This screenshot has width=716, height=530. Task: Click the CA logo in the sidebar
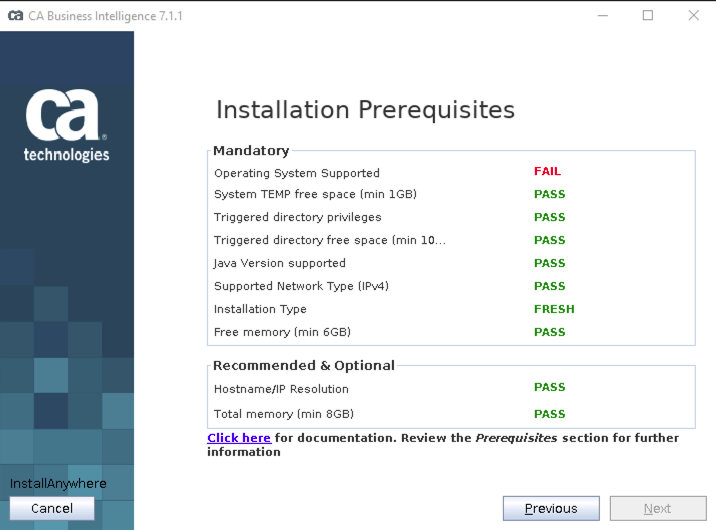67,125
